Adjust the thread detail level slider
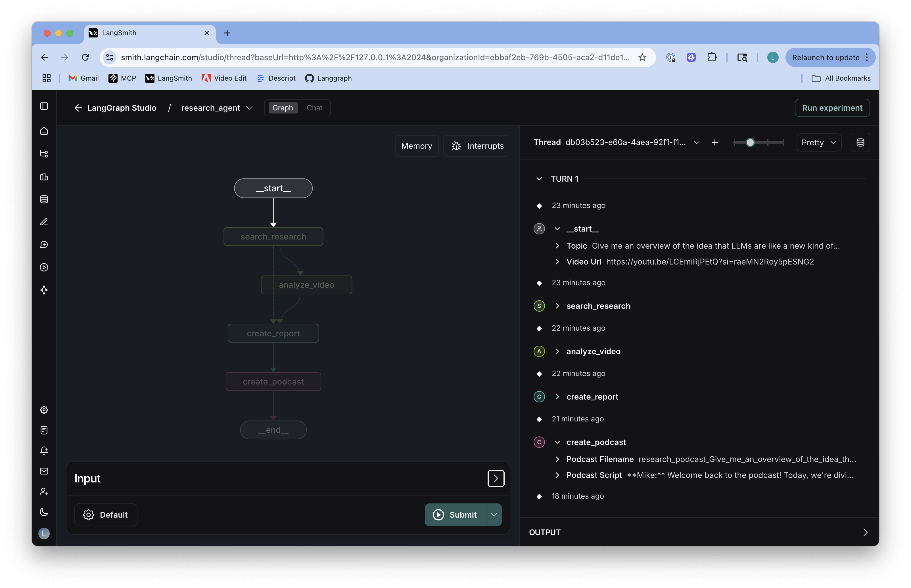The width and height of the screenshot is (911, 588). coord(750,142)
